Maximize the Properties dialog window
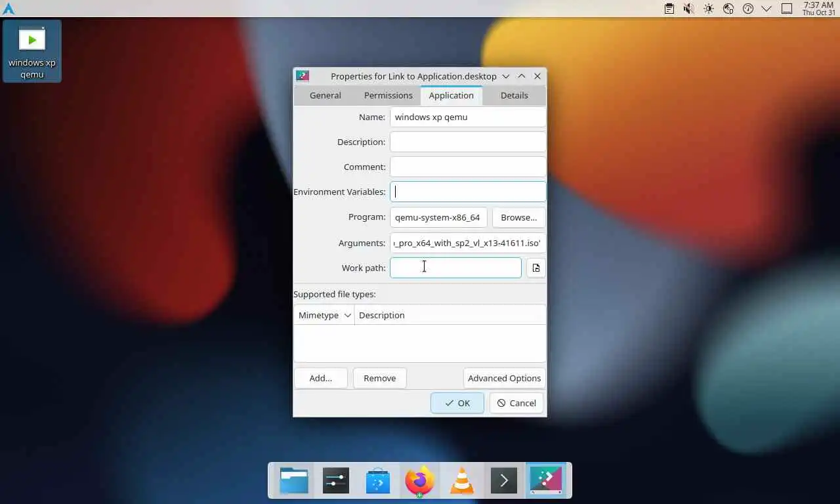Viewport: 840px width, 504px height. click(x=521, y=76)
